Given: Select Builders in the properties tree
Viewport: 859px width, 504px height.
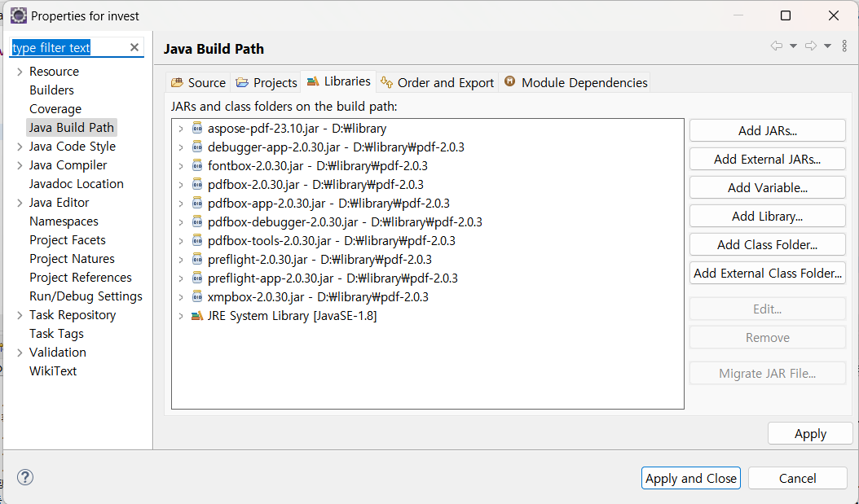Looking at the screenshot, I should (x=51, y=90).
